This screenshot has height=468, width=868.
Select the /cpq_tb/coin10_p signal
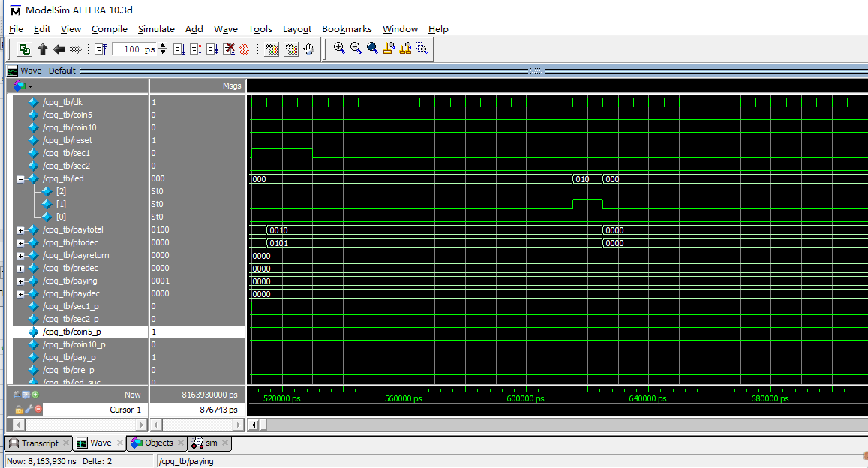click(74, 344)
